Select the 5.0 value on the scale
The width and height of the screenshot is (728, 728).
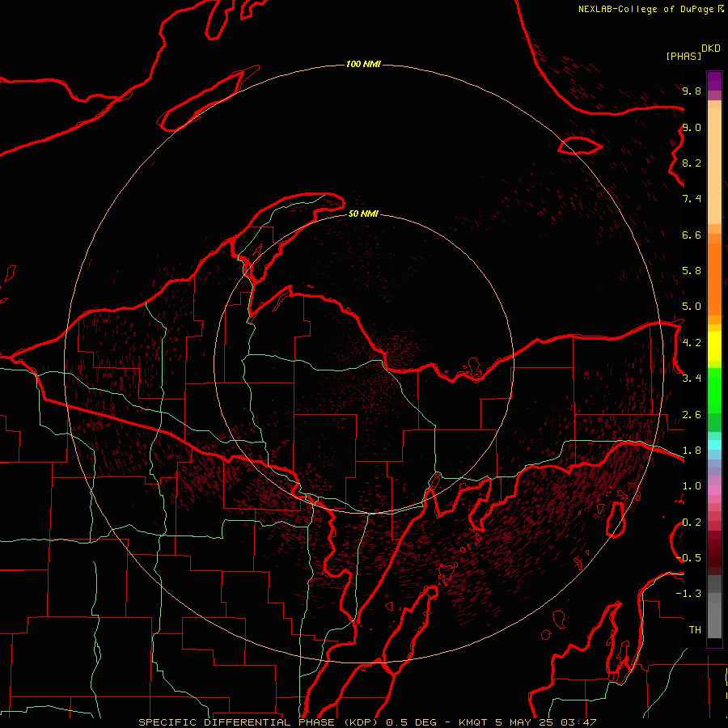(x=692, y=307)
